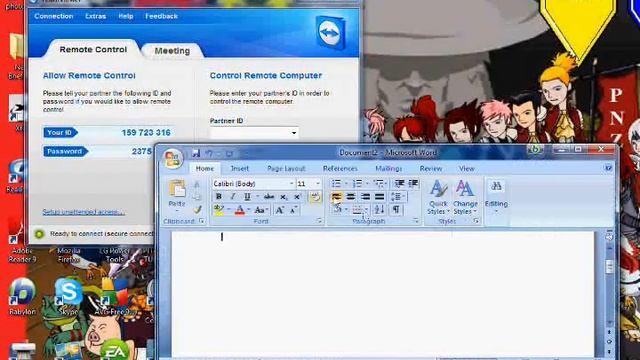
Task: Switch to the Page Layout tab
Action: point(286,168)
